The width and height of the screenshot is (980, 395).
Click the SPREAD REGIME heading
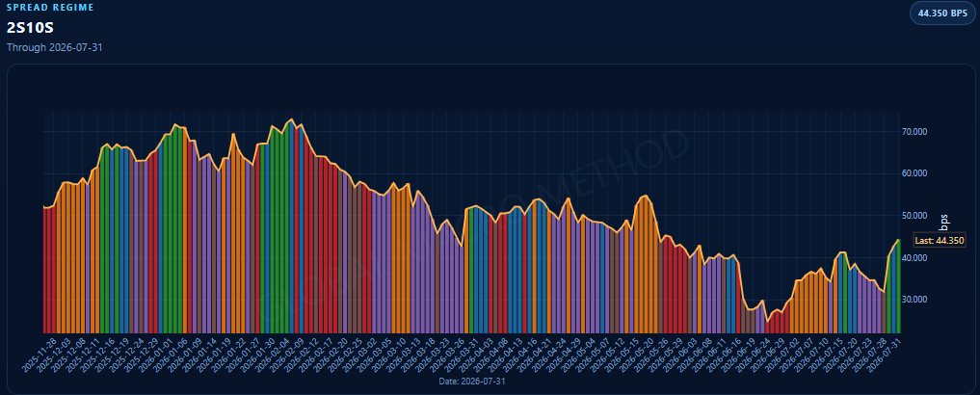pos(50,8)
